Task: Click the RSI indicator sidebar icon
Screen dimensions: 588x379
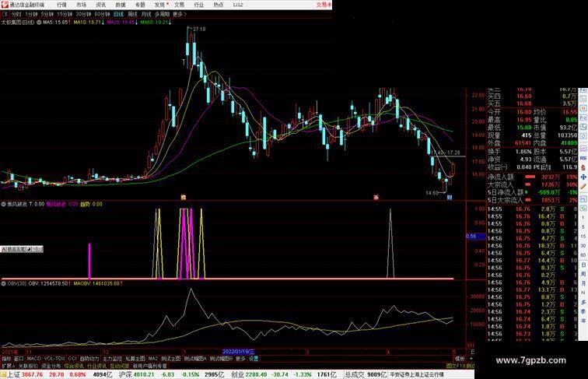Action: pyautogui.click(x=583, y=158)
